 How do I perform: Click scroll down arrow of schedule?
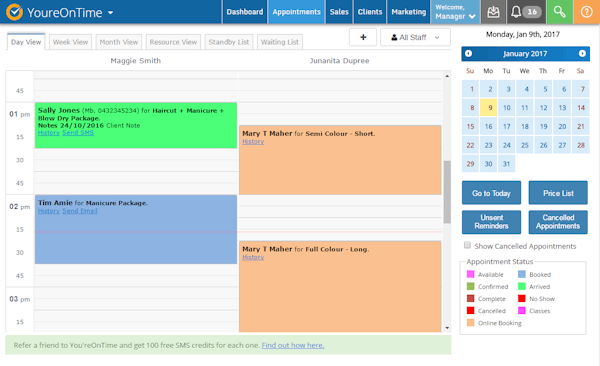447,328
